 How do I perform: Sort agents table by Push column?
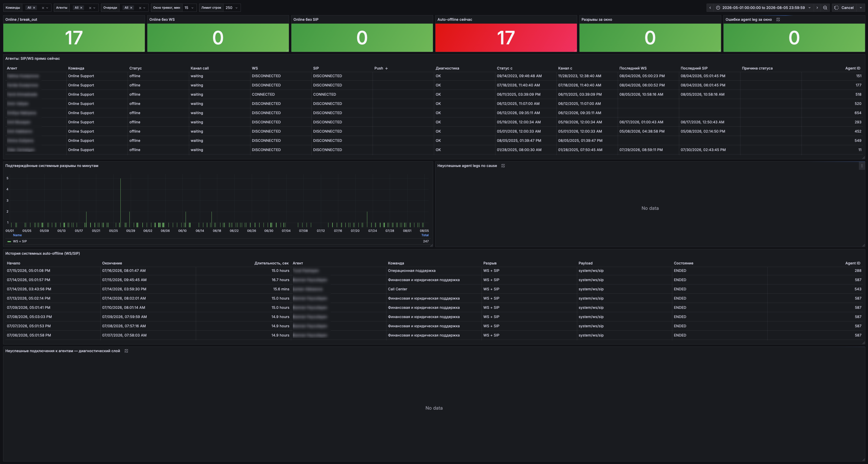coord(381,68)
